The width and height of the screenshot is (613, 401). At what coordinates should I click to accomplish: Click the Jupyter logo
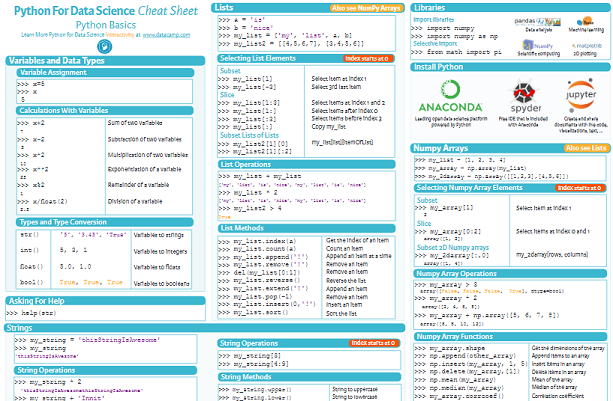[581, 94]
